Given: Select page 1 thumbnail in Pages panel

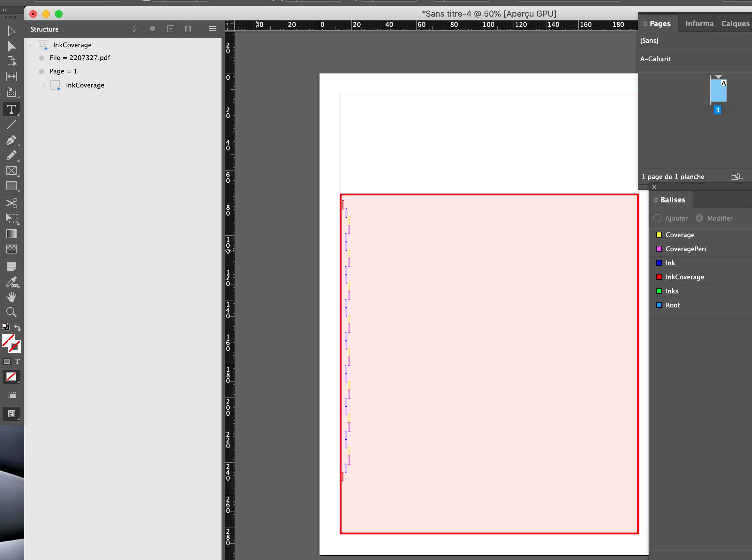Looking at the screenshot, I should coord(718,91).
